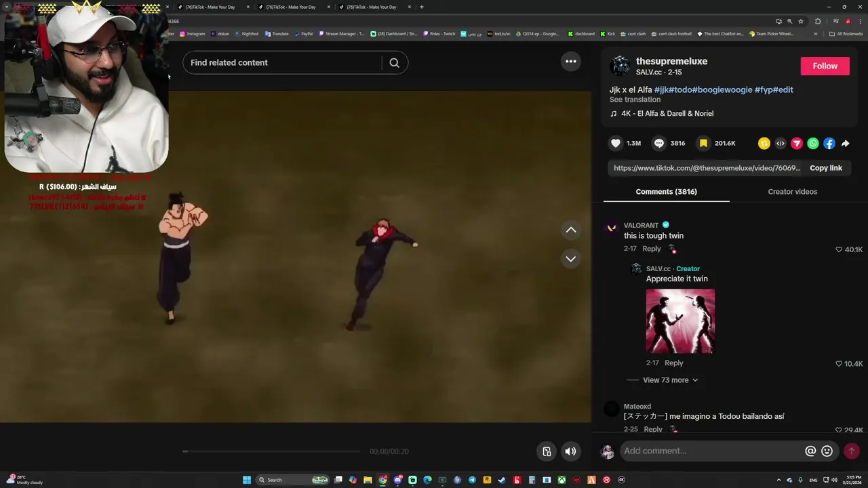Open Roles - Twitch bookmark

(x=439, y=33)
